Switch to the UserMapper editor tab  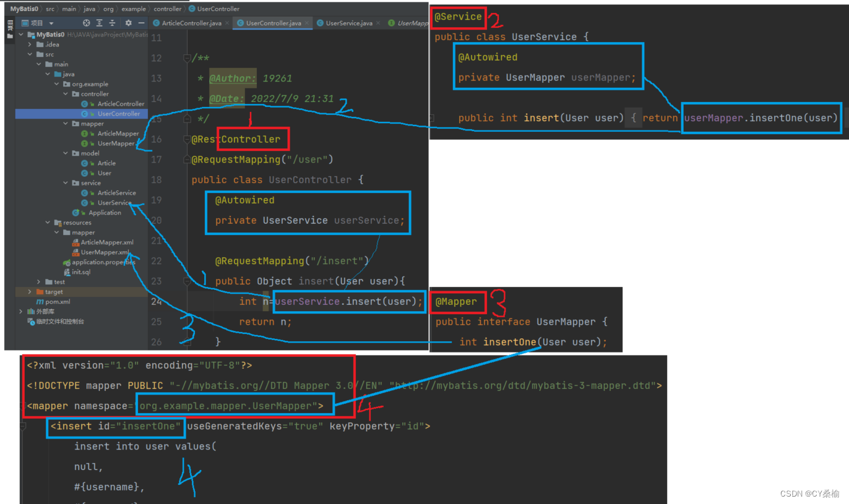408,23
